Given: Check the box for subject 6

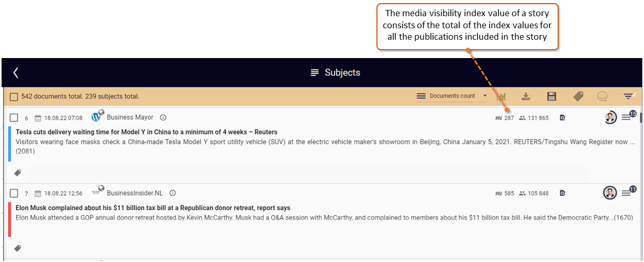Looking at the screenshot, I should (14, 118).
